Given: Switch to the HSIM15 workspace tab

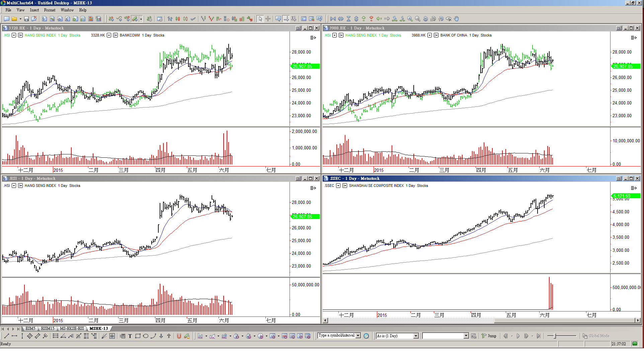Looking at the screenshot, I should (x=48, y=329).
